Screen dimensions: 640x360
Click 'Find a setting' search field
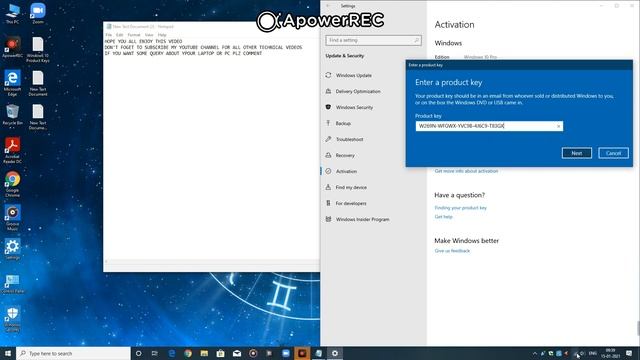coord(373,40)
